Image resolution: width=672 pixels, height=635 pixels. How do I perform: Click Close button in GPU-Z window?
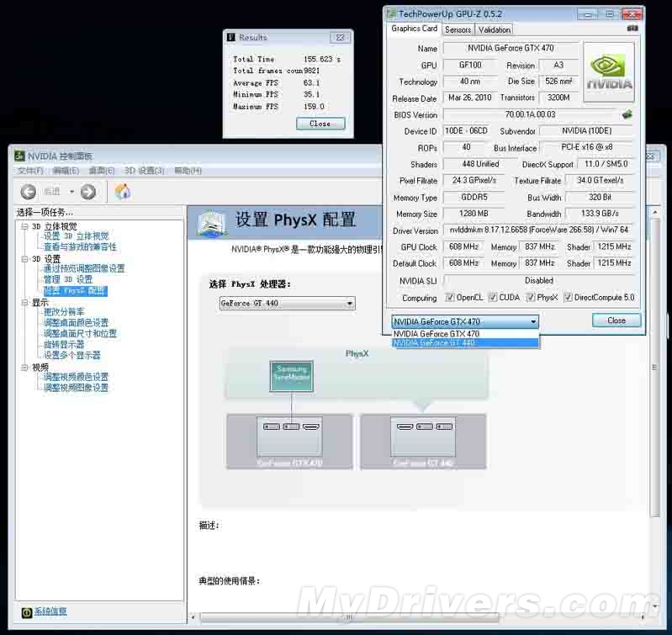[x=616, y=320]
